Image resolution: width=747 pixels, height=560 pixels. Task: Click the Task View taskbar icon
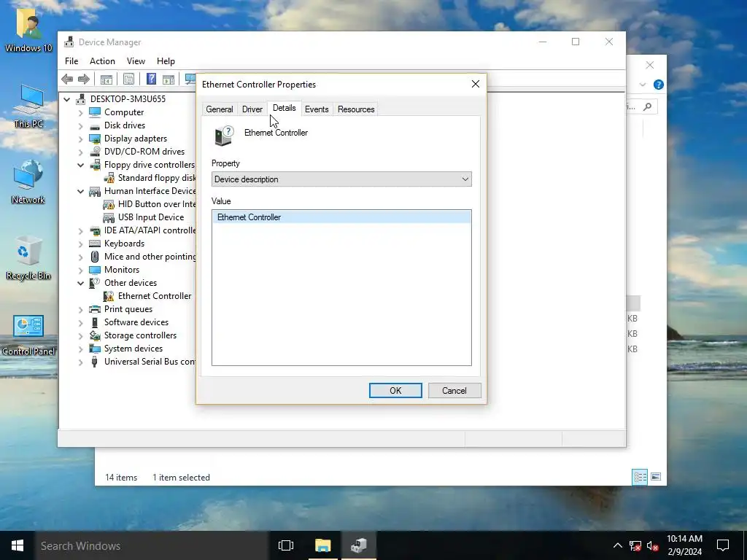tap(286, 545)
